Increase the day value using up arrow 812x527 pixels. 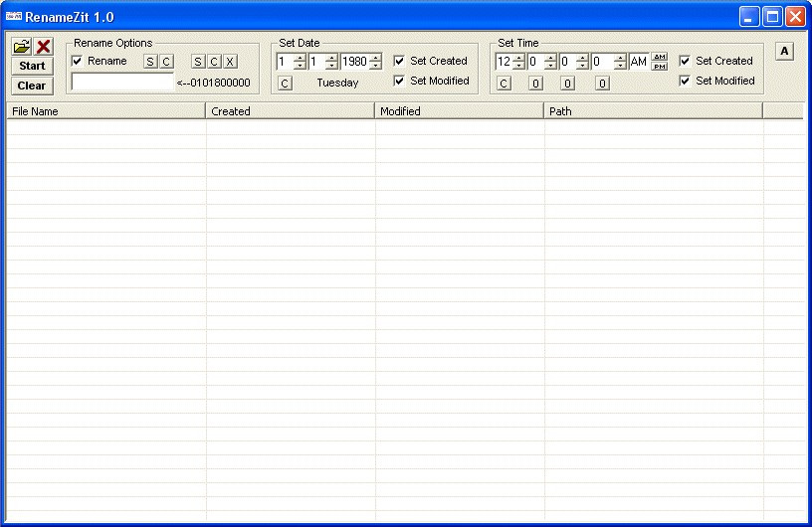(x=331, y=58)
